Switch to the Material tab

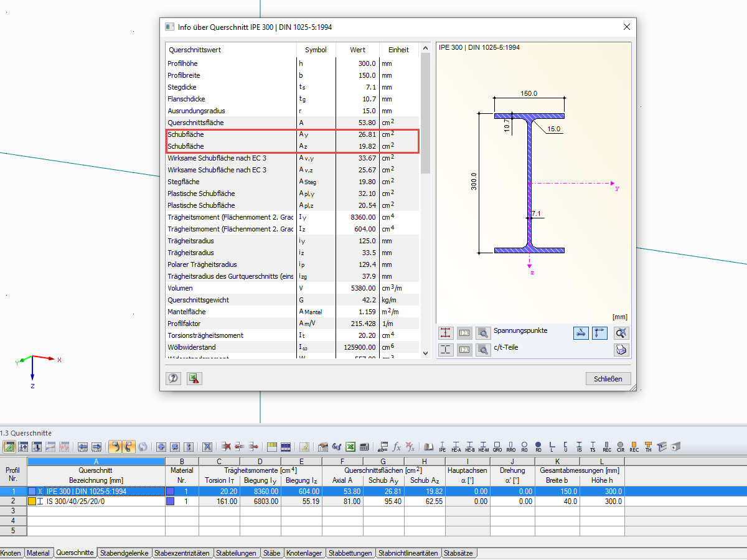click(x=39, y=553)
